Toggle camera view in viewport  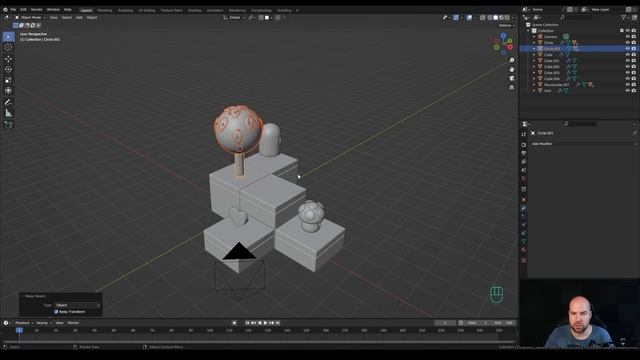pos(511,78)
